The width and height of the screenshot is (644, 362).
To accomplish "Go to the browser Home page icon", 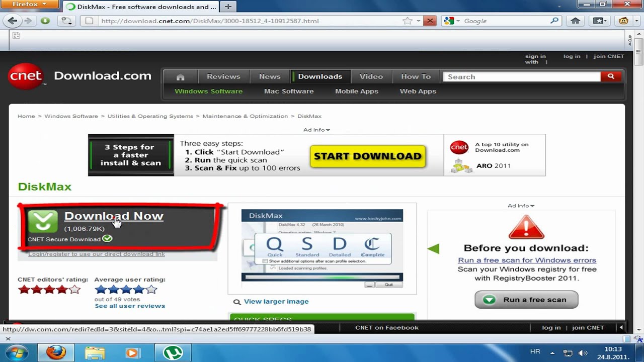I will point(576,21).
